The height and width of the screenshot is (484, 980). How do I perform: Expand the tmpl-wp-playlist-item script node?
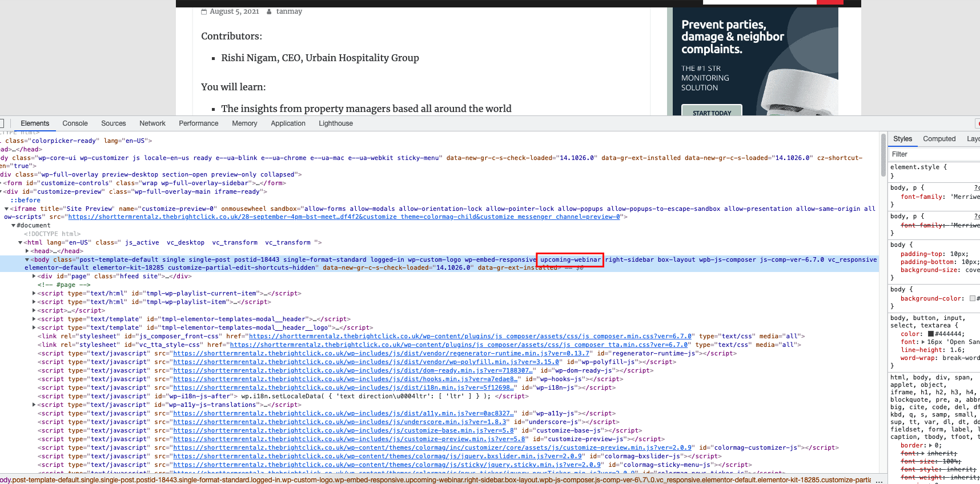[34, 302]
